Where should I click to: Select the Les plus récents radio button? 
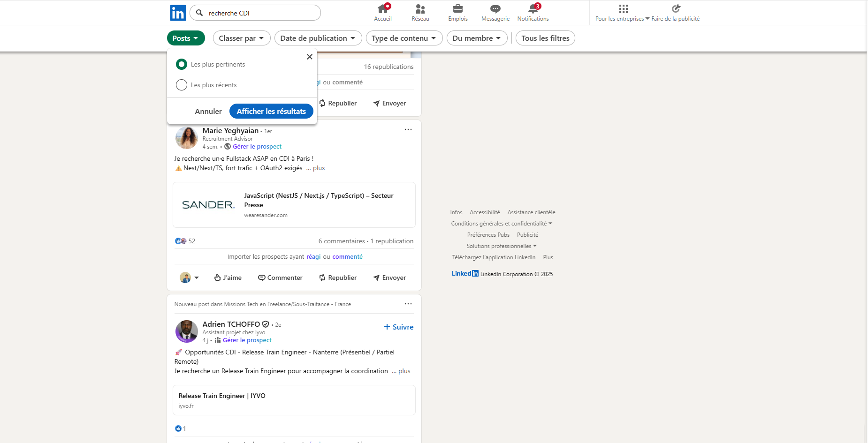tap(182, 85)
